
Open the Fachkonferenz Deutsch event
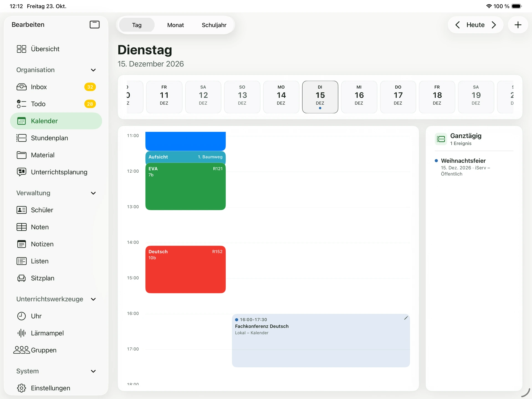[321, 341]
